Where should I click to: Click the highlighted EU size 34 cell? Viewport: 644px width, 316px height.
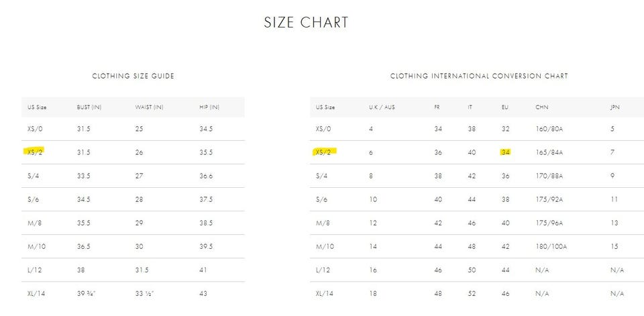coord(506,152)
